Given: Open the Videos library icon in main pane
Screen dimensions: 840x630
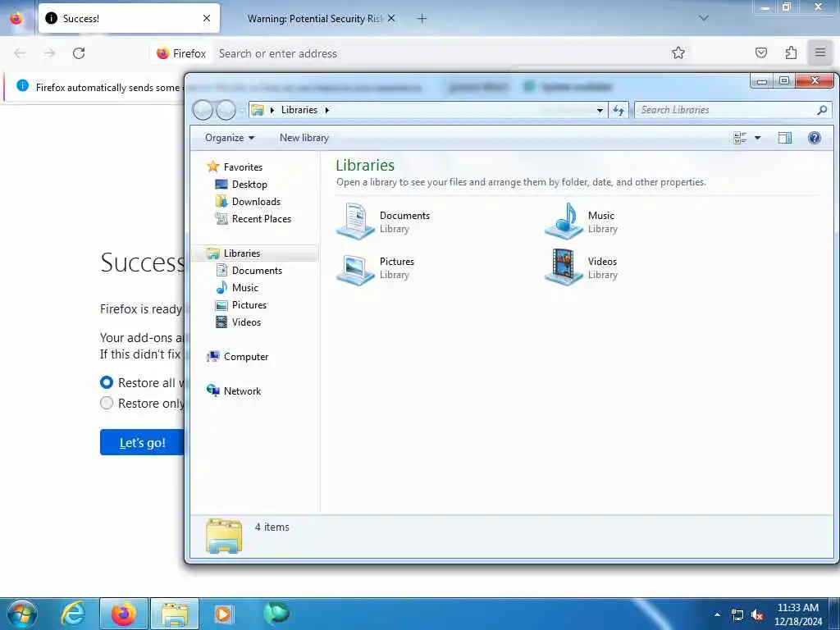Looking at the screenshot, I should [x=564, y=267].
